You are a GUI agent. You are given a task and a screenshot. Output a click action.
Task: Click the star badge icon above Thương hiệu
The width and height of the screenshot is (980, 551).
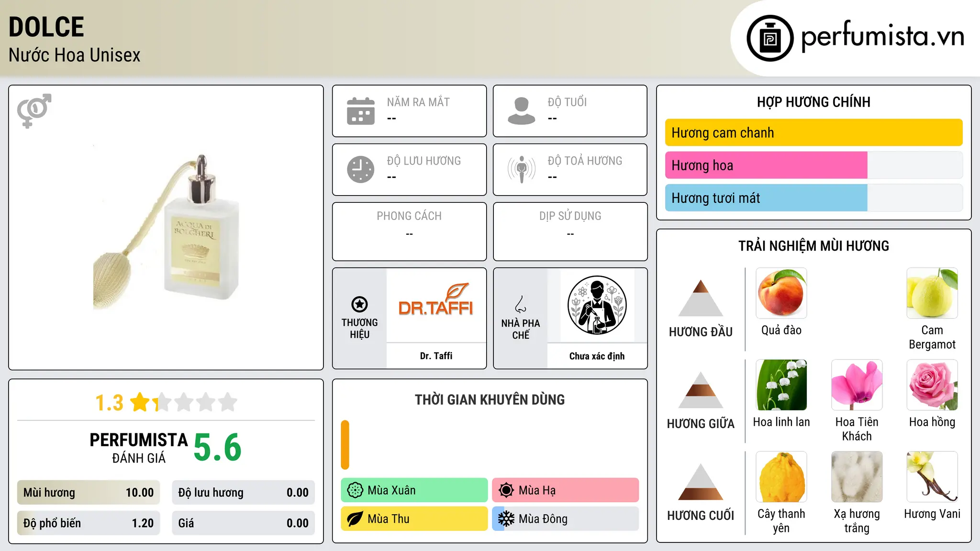pos(359,304)
